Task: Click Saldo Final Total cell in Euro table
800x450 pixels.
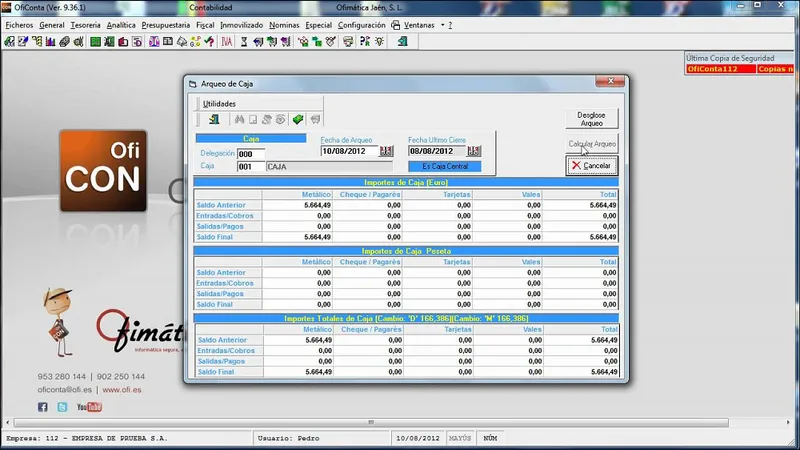Action: pyautogui.click(x=580, y=237)
